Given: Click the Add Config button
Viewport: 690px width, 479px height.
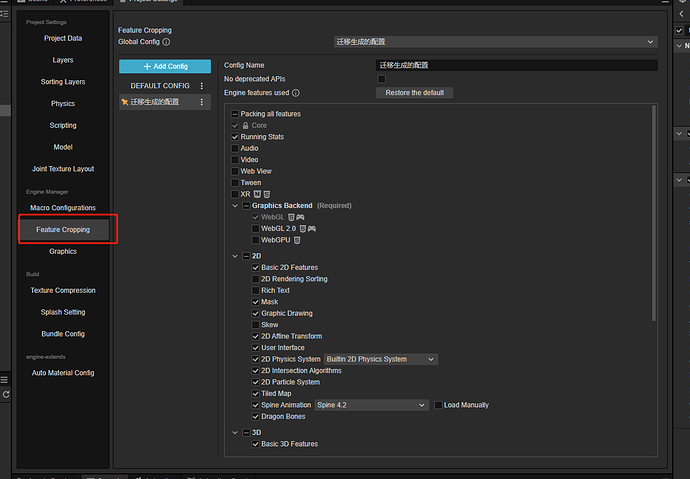Looking at the screenshot, I should (165, 66).
